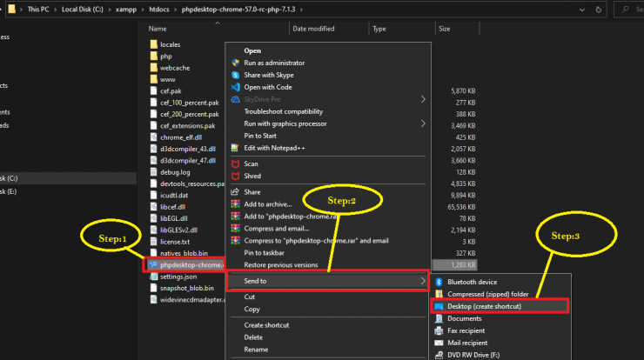644x360 pixels.
Task: Go to This PC in the address path
Action: pos(38,10)
